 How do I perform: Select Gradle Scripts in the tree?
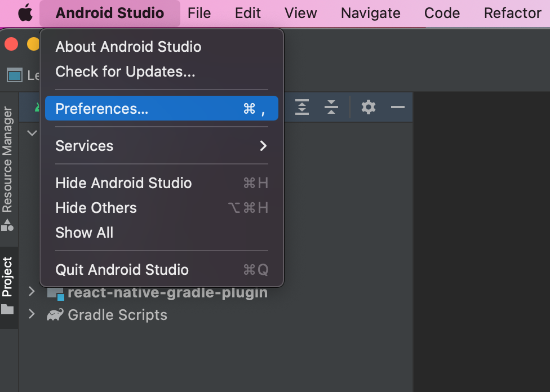118,315
